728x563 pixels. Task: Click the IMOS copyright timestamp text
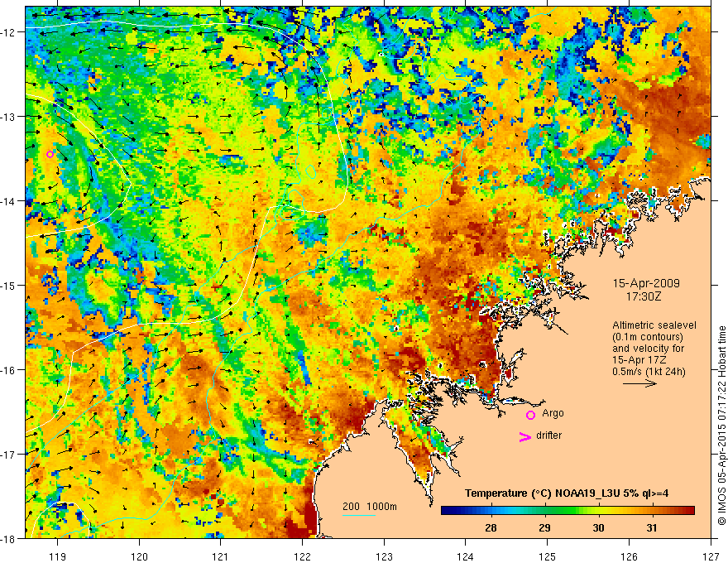tap(721, 426)
